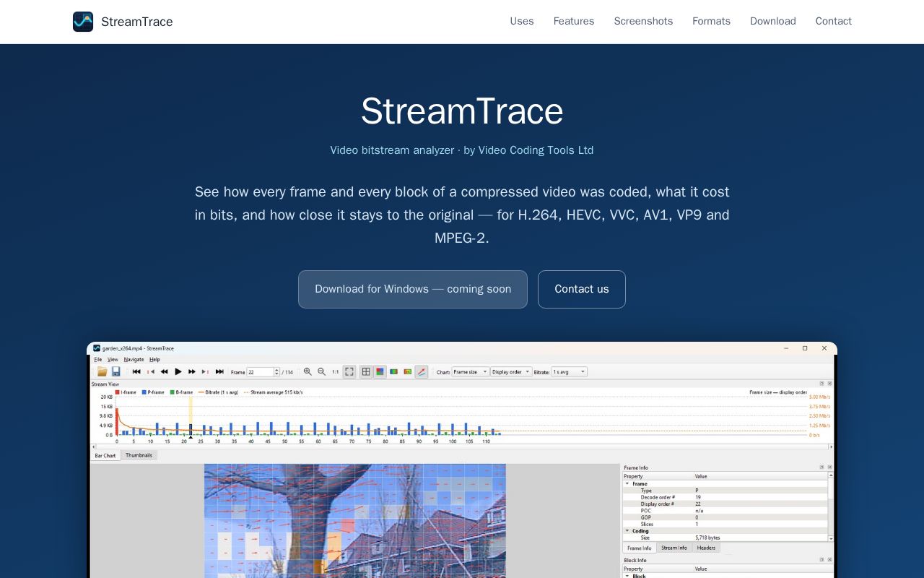Float the Stream View panel
The image size is (924, 578).
tap(821, 384)
